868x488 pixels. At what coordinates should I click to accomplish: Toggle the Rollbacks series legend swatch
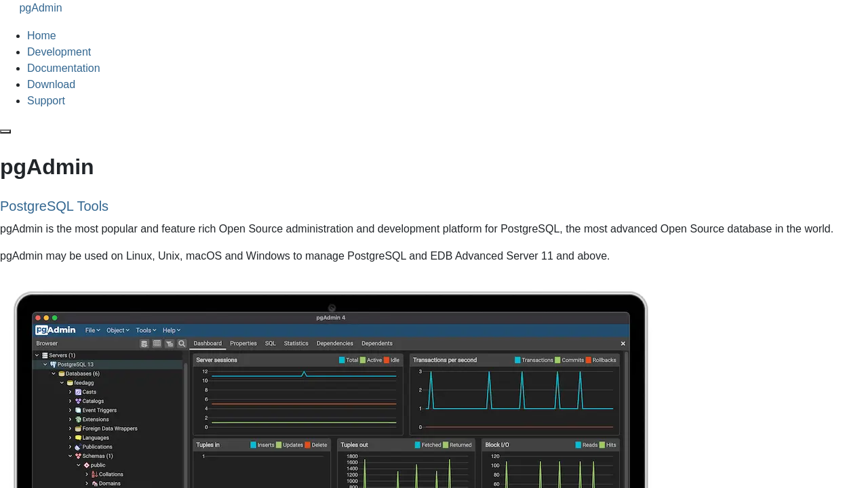pos(589,361)
